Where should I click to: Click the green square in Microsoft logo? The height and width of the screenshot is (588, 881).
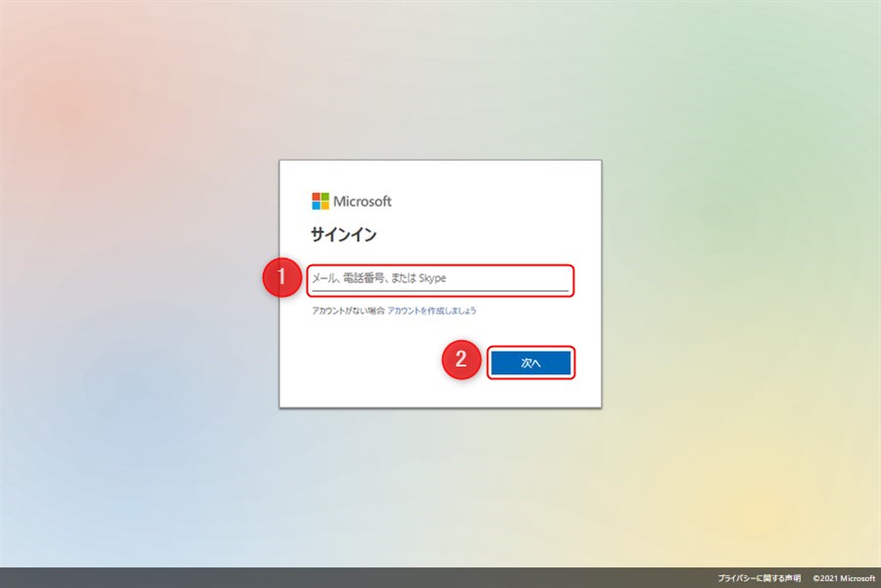(325, 197)
